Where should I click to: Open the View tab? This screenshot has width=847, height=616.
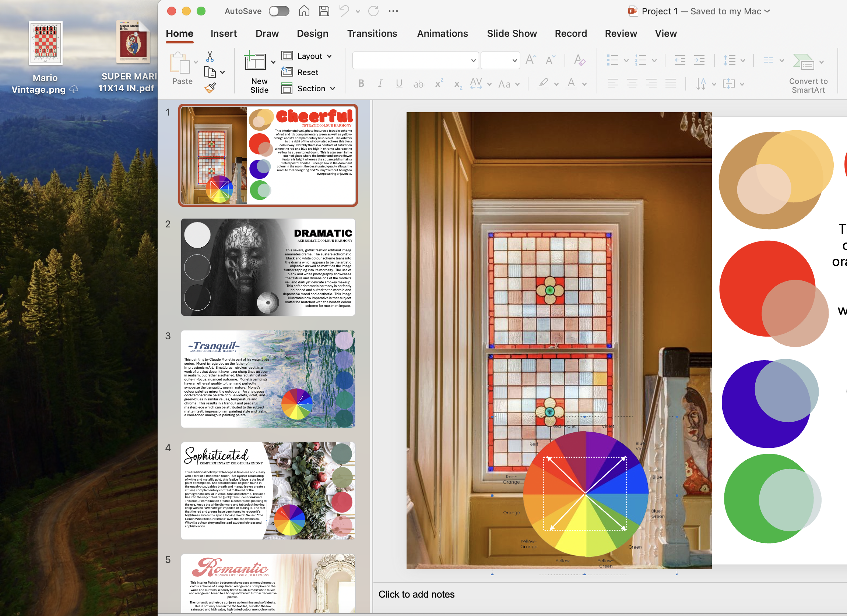666,33
